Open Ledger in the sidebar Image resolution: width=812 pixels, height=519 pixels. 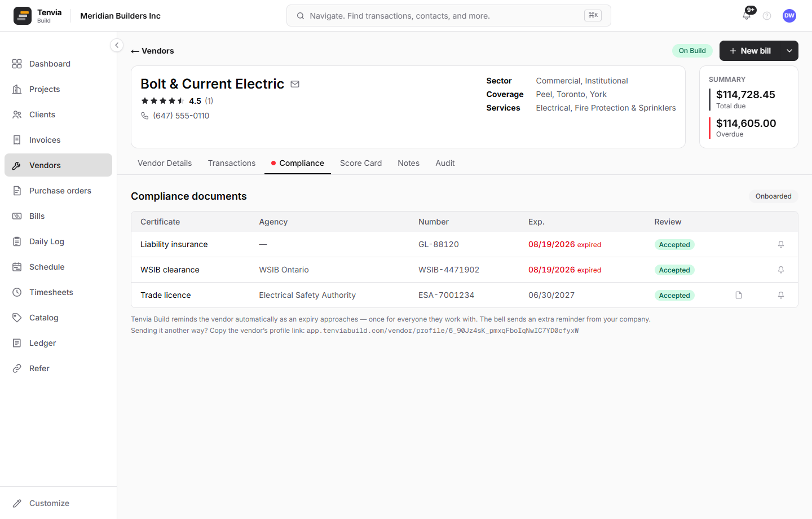(58, 343)
